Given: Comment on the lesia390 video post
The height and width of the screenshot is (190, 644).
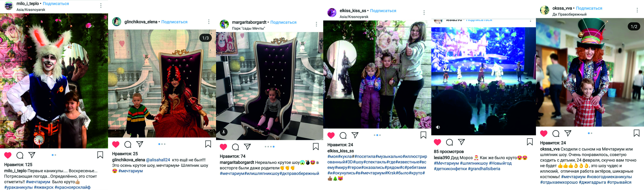Looking at the screenshot, I should (x=449, y=142).
